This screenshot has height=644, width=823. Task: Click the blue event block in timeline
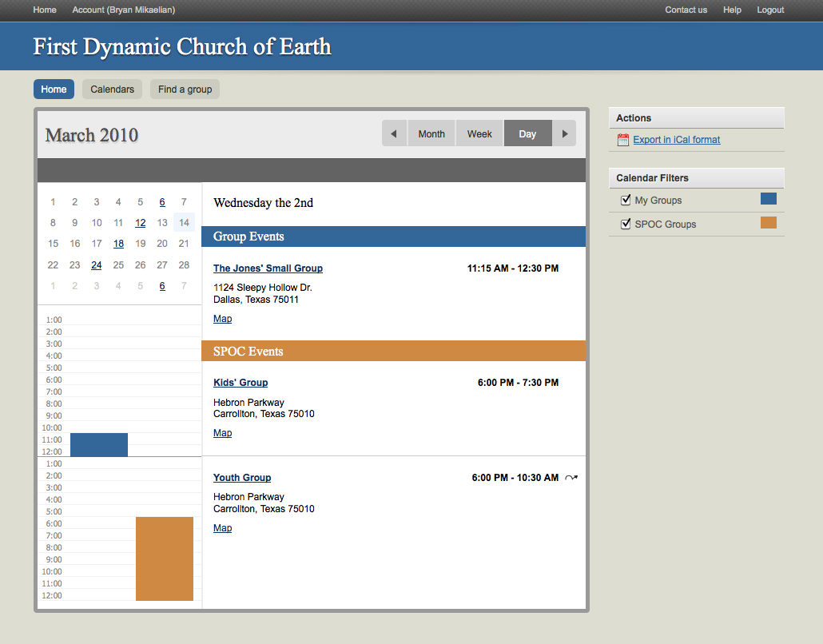coord(98,444)
